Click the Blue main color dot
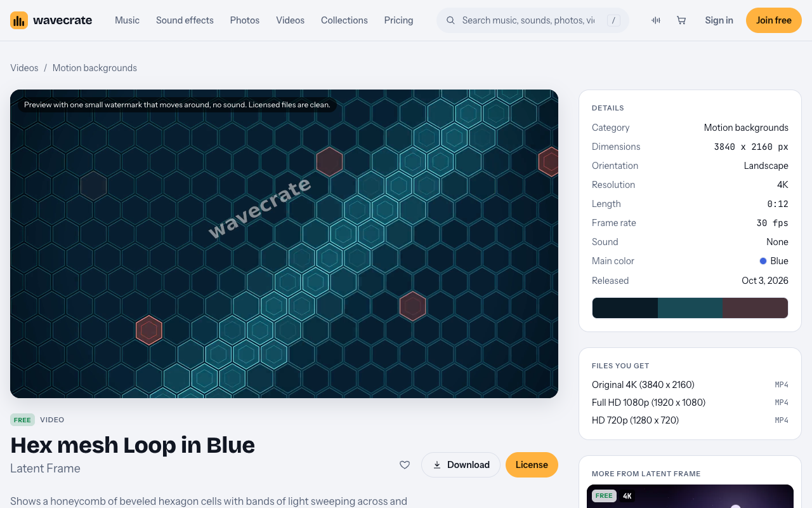The image size is (812, 508). [x=763, y=261]
